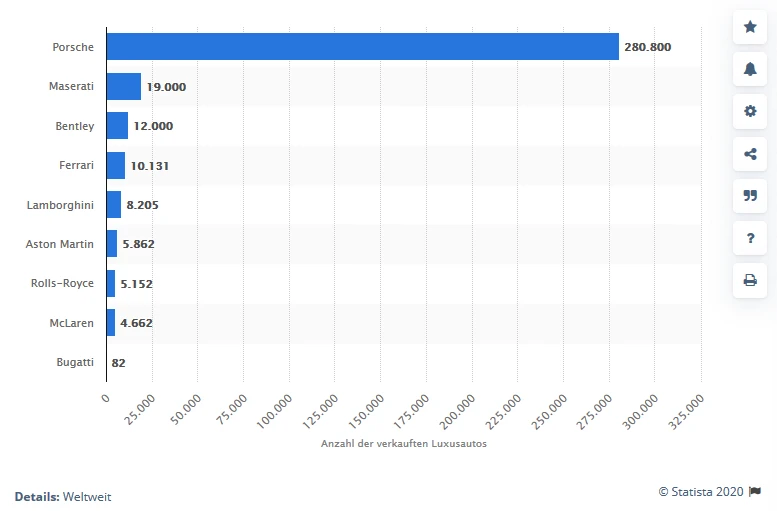Click the Details label at bottom left
Viewport: 777px width, 511px height.
tap(37, 496)
